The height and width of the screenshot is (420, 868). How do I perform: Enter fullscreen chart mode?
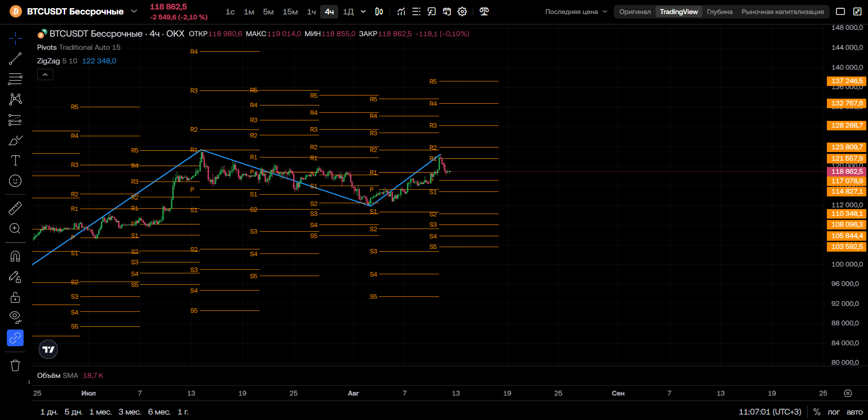[857, 12]
